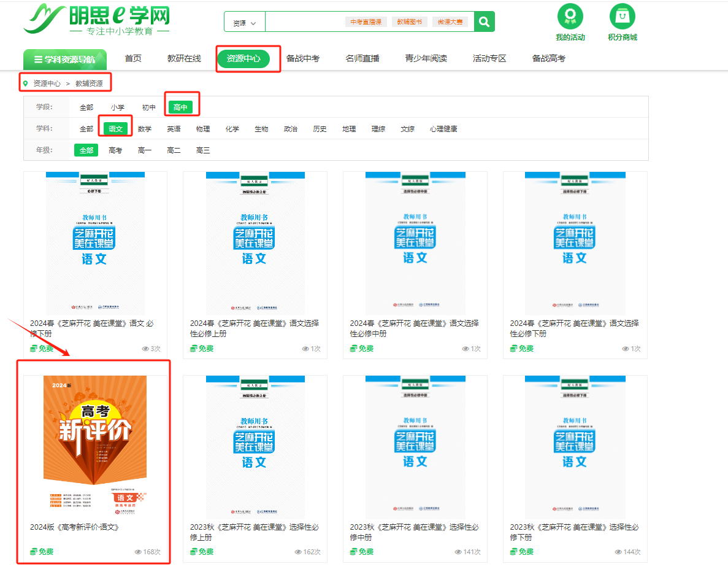Screen dimensions: 728x569
Task: Open title 2023秋 选择性必修上册
Action: point(255,532)
